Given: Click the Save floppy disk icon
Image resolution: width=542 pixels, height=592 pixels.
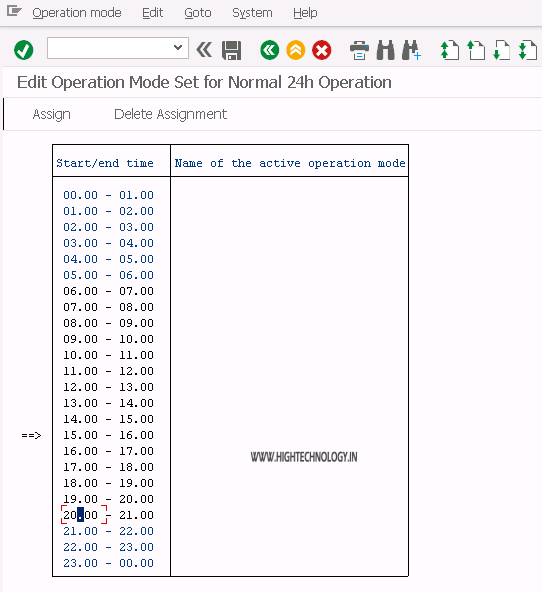Looking at the screenshot, I should coord(231,50).
